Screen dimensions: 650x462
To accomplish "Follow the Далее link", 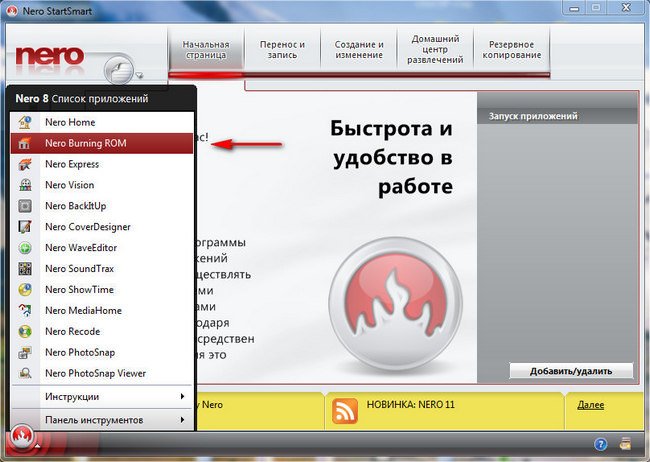I will [590, 405].
